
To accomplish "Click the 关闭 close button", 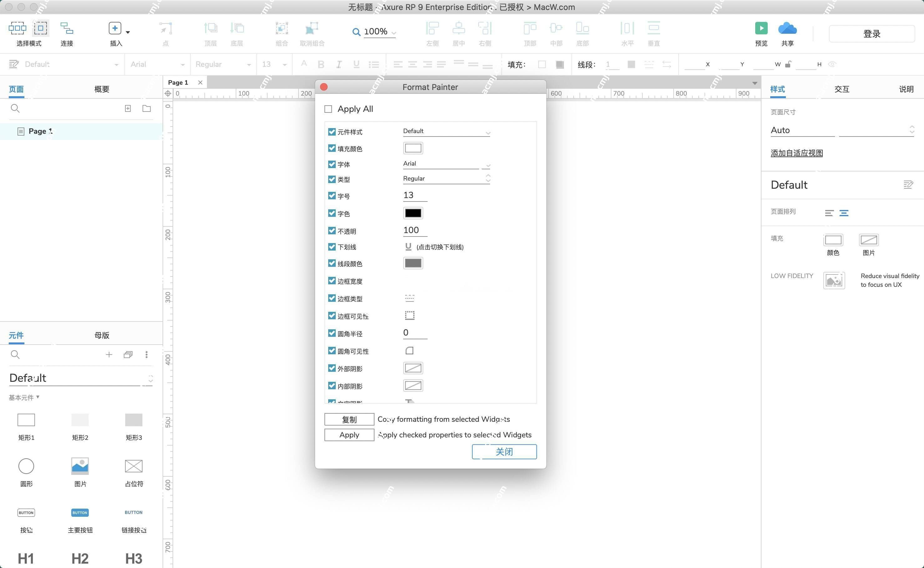I will (x=504, y=451).
